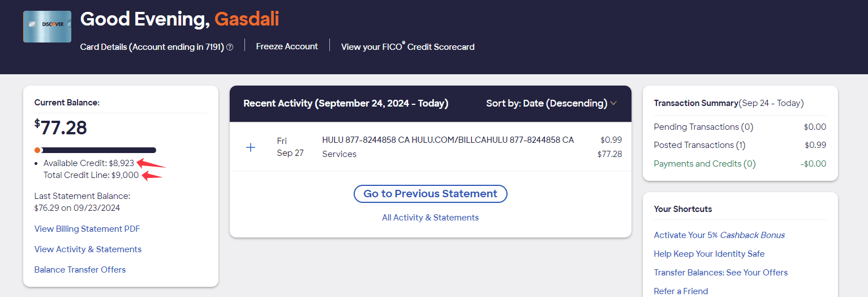Select the Freeze Account option
Screen dimensions: 868x297
point(287,46)
